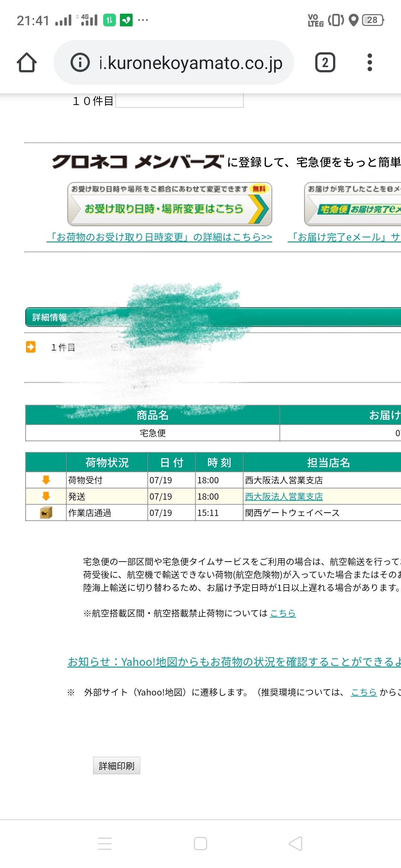The image size is (401, 868).
Task: Tap Android back triangle button
Action: click(296, 844)
